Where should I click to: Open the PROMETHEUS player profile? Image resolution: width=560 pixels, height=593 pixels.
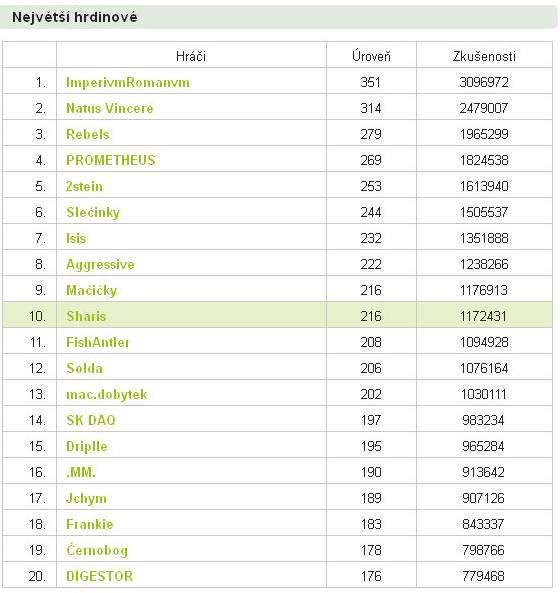click(x=111, y=160)
